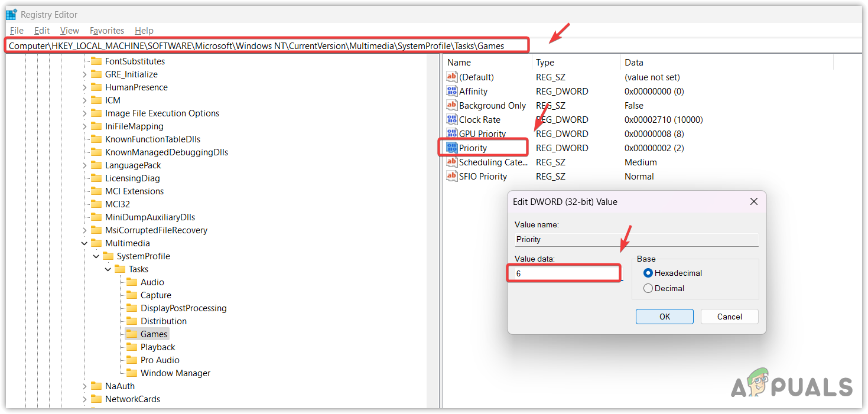Screen dimensions: 868x414
Task: Click the SFIO Priority string icon
Action: [452, 176]
